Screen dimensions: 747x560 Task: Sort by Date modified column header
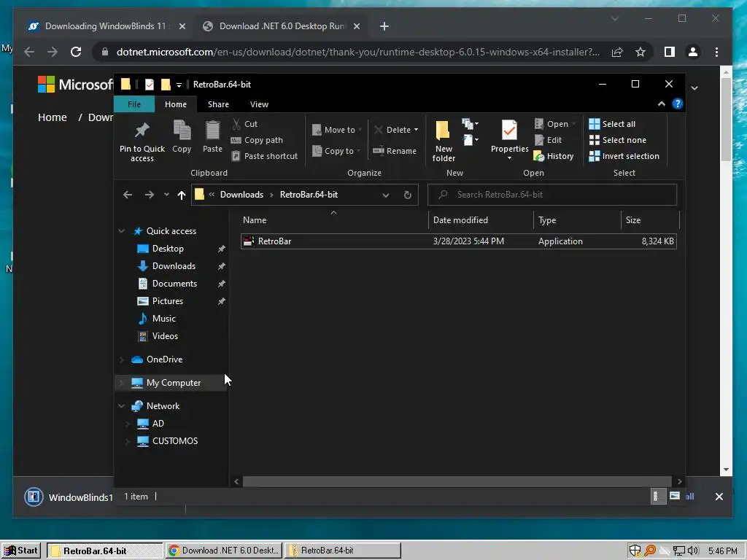tap(481, 220)
